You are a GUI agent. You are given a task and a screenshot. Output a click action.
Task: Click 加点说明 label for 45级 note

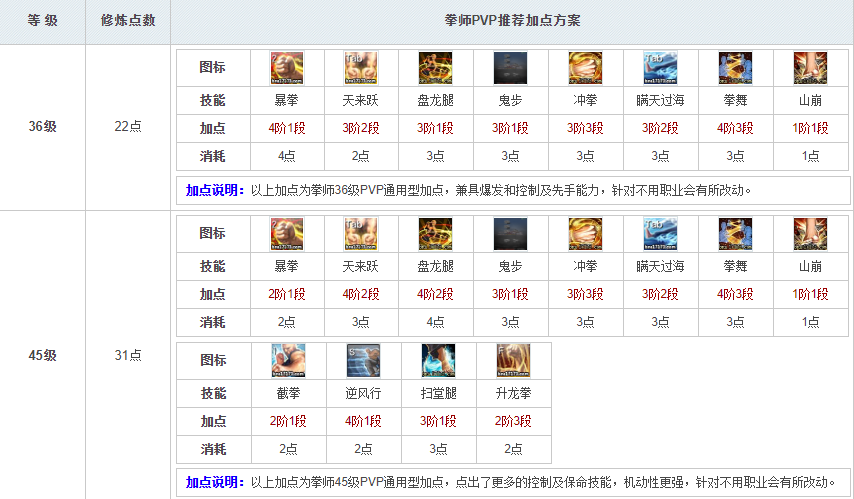[215, 482]
